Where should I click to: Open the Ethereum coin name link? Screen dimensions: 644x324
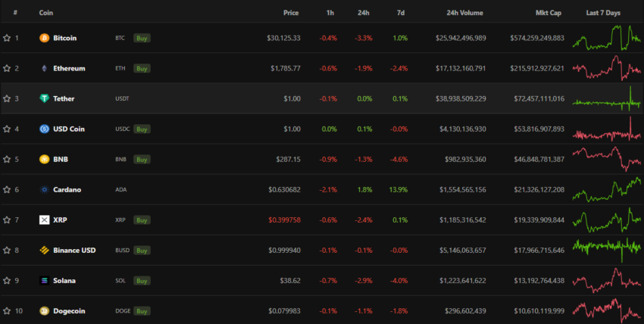click(x=69, y=68)
